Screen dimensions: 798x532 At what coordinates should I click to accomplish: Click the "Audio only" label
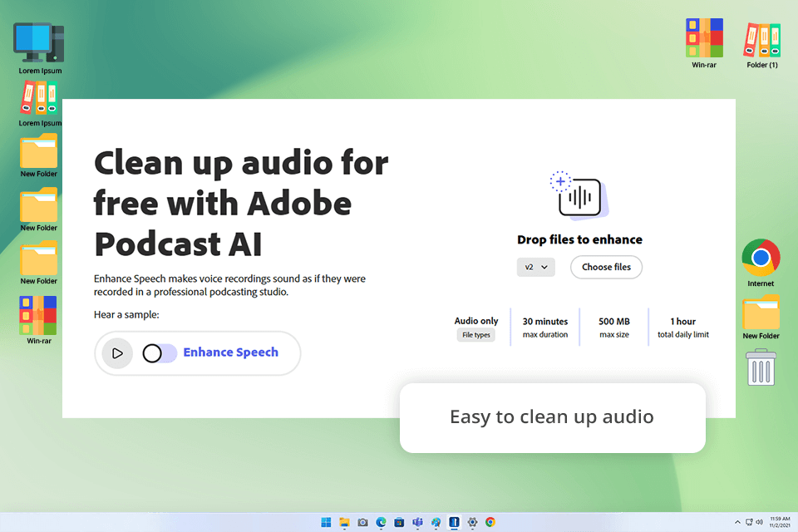click(x=475, y=321)
